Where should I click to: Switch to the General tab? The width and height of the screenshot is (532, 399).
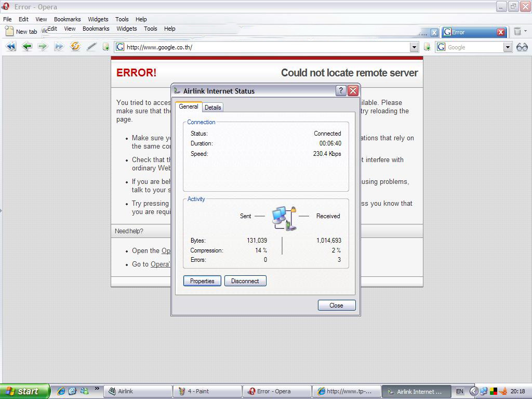(x=188, y=107)
